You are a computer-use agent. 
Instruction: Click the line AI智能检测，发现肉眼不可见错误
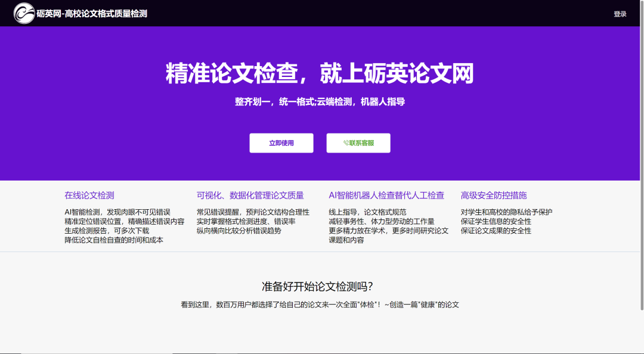tap(117, 212)
